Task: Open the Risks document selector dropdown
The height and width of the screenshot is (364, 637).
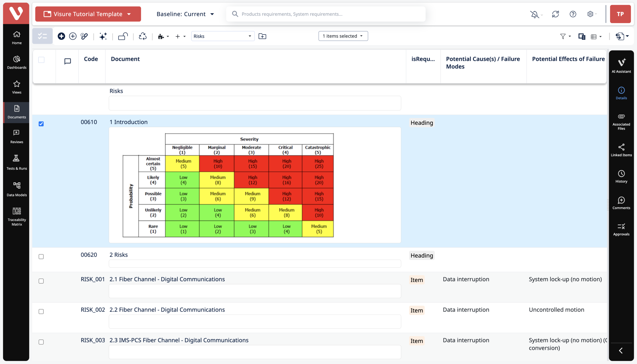Action: (x=223, y=36)
